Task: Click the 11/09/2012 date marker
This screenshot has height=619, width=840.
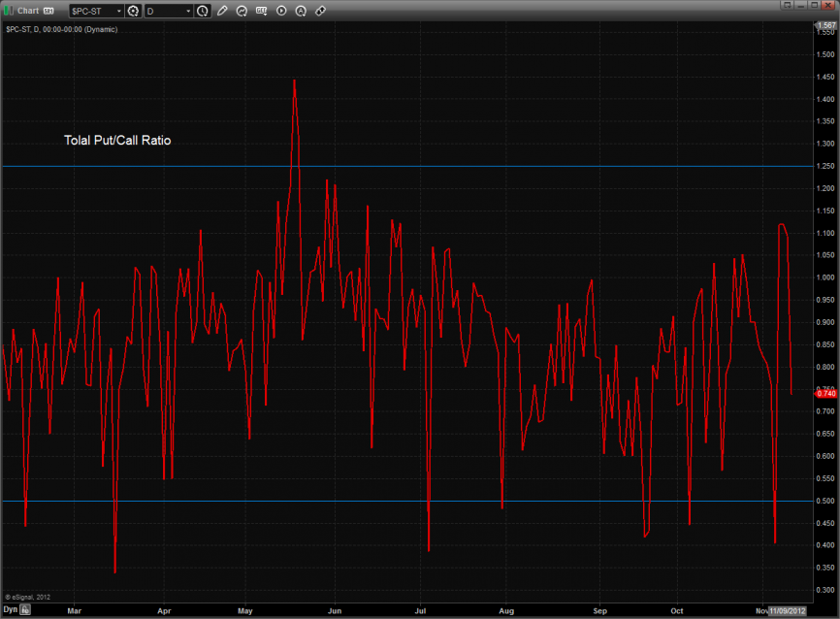Action: (787, 610)
